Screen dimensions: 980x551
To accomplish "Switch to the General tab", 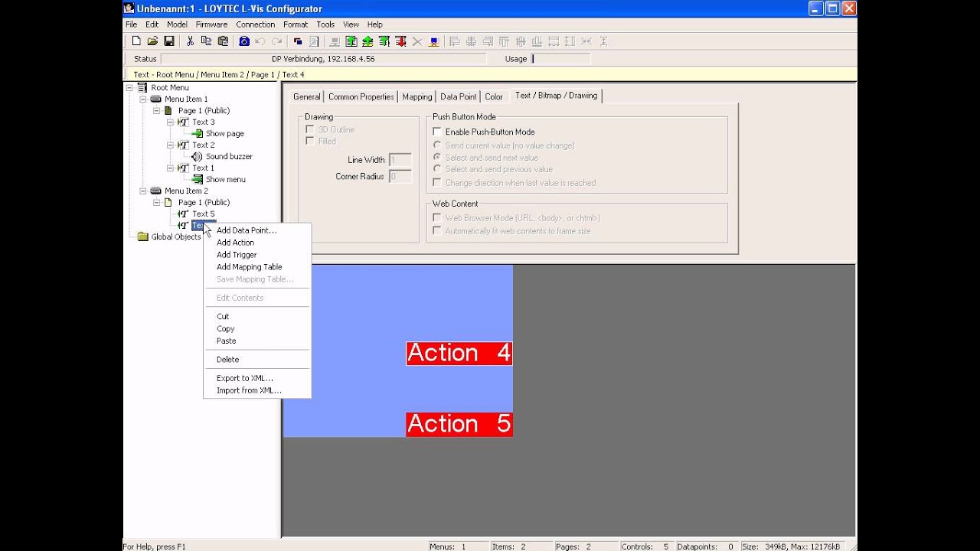I will [306, 96].
